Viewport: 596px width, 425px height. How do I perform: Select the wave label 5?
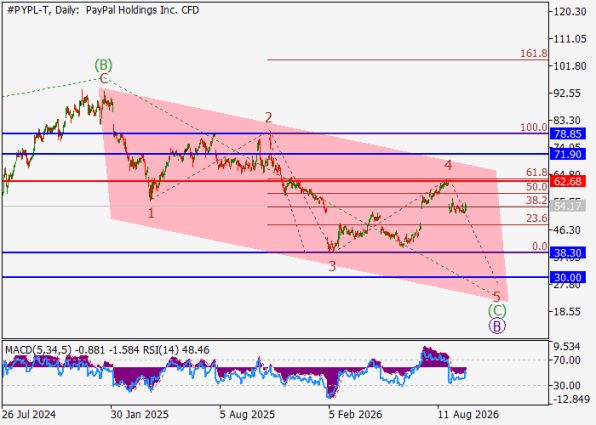point(496,297)
